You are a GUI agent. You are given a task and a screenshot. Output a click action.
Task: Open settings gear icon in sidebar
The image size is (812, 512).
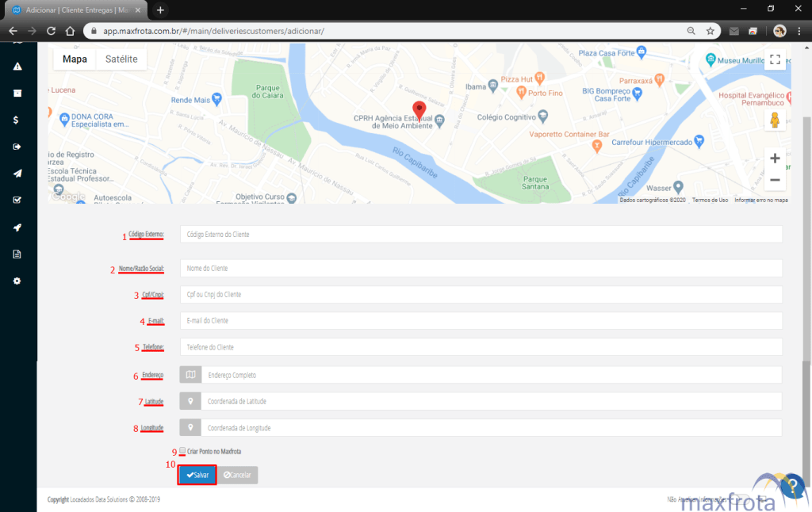tap(17, 281)
